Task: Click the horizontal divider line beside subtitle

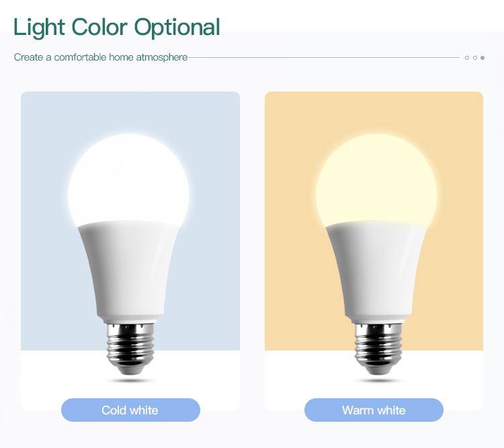Action: coord(323,58)
